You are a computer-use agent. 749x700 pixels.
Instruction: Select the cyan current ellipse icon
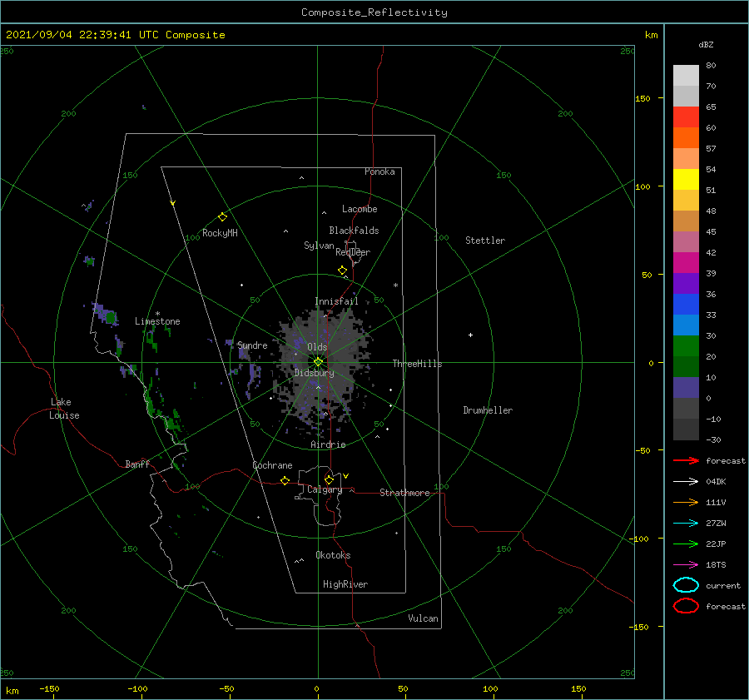[x=686, y=585]
